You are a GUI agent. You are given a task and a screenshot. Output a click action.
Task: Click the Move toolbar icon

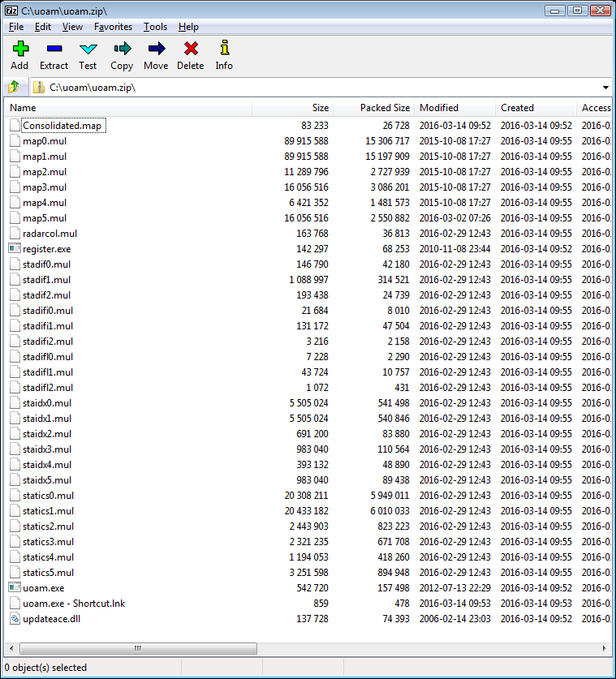coord(157,49)
